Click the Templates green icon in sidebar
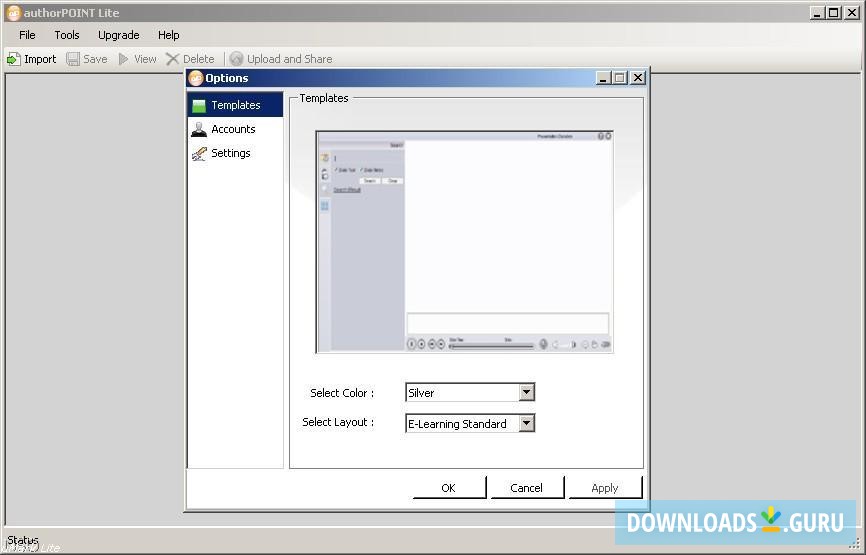This screenshot has height=555, width=866. pyautogui.click(x=199, y=105)
